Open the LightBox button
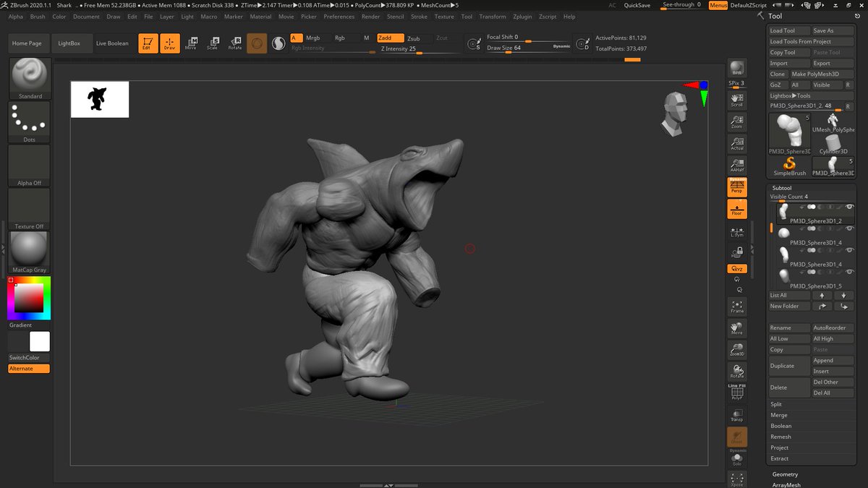 [x=70, y=43]
